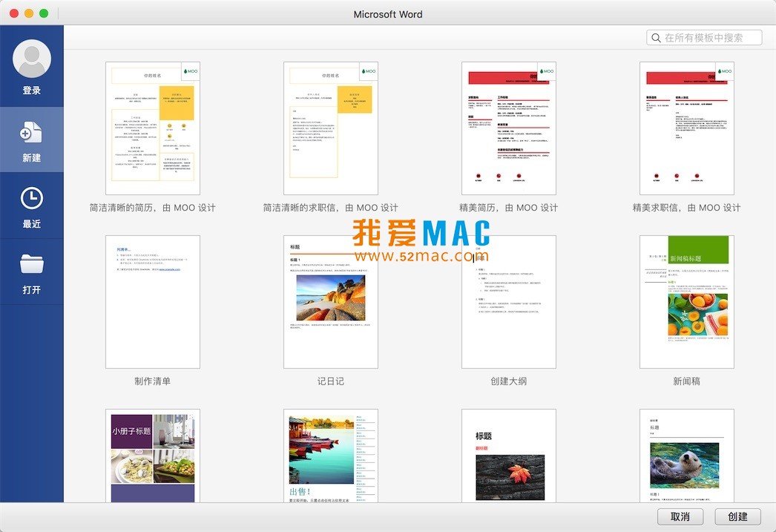Click the 打开 label in the sidebar
The image size is (776, 532).
32,289
